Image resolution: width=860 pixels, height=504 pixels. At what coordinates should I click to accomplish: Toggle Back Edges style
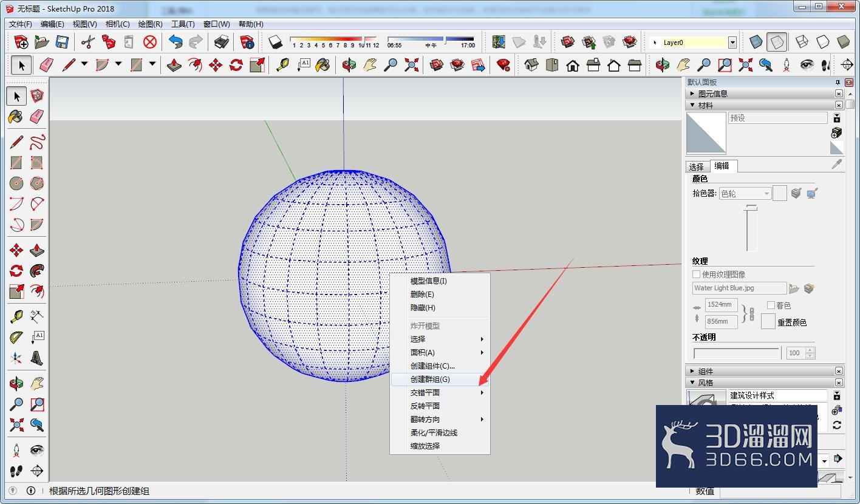pos(777,42)
